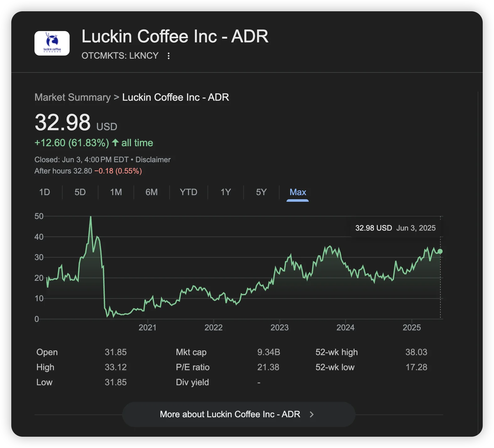Click the 52-wk high value 38.03
Screen dimensions: 494x448
[x=416, y=352]
